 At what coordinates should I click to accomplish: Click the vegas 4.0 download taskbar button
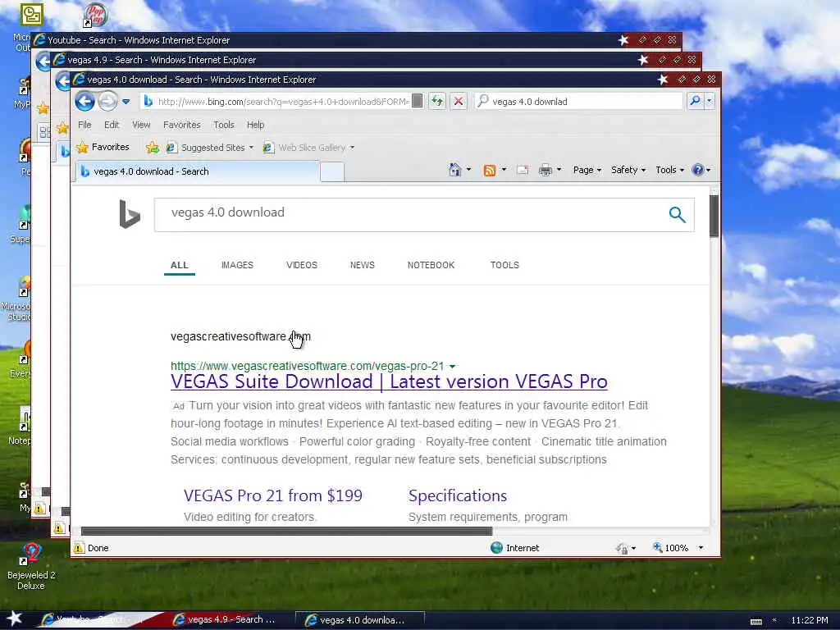tap(360, 620)
